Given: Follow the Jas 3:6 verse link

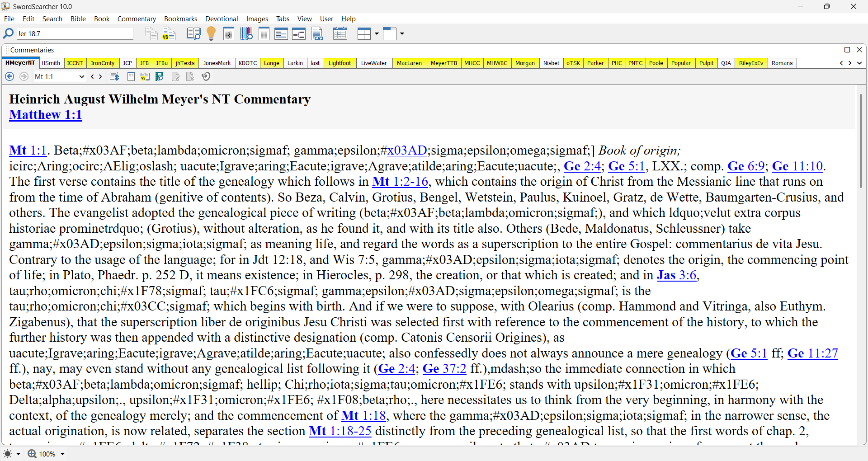Looking at the screenshot, I should 676,275.
